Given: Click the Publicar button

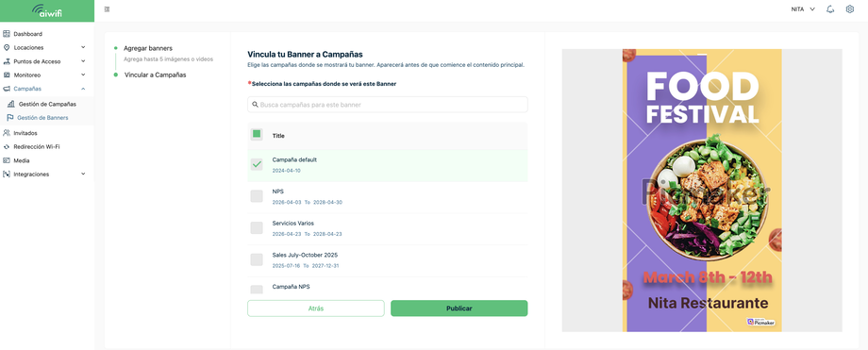Looking at the screenshot, I should pos(459,308).
